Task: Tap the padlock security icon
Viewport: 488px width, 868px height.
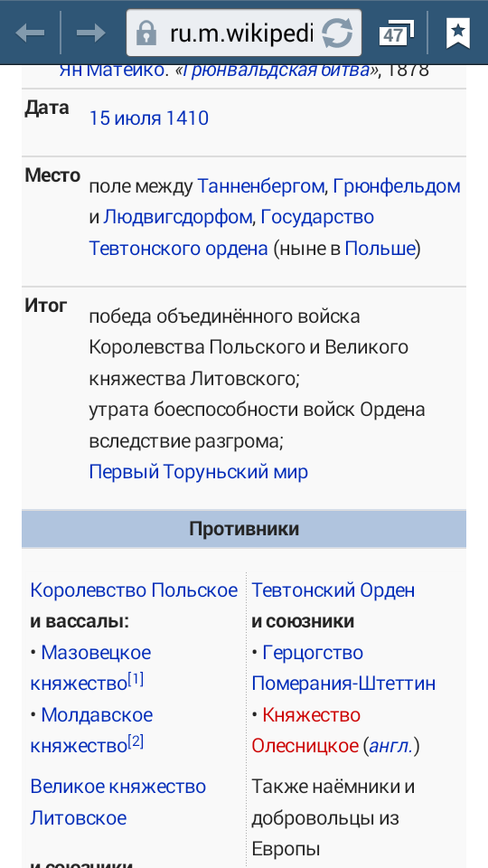Action: 146,33
